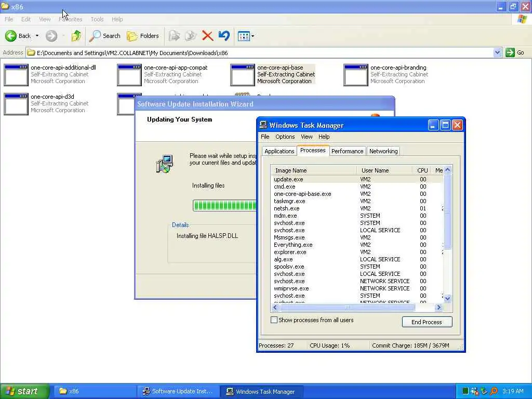Select one-core-api-branding file icon
This screenshot has width=532, height=399.
click(x=355, y=75)
